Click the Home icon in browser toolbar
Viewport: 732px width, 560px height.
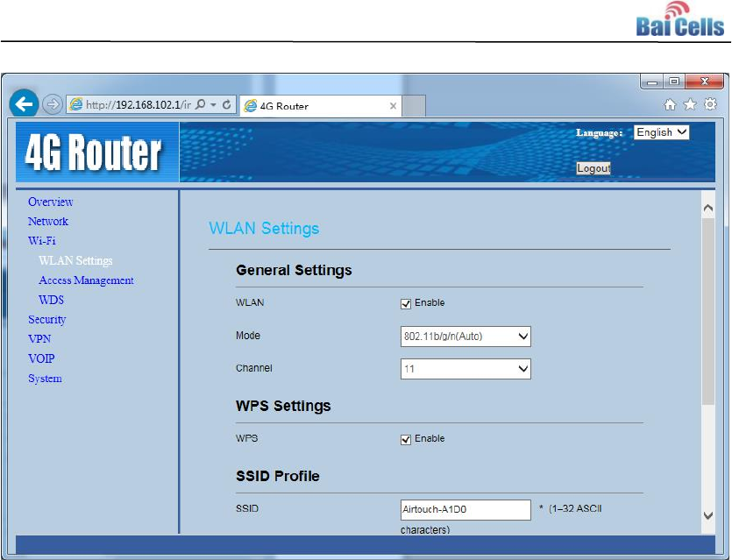670,104
